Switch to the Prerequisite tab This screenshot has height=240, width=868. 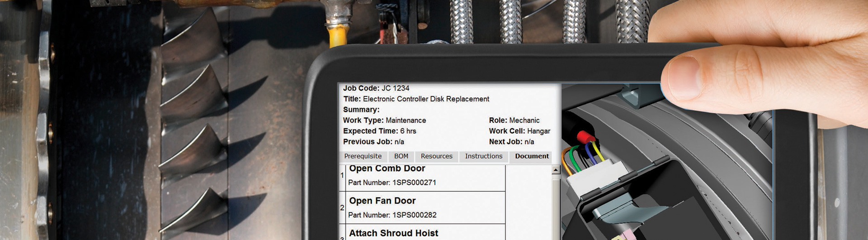pos(363,156)
